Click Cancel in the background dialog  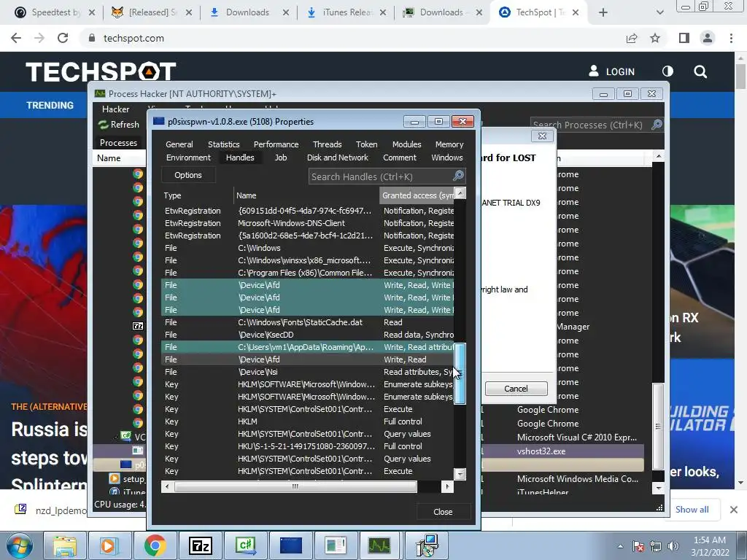(x=516, y=389)
